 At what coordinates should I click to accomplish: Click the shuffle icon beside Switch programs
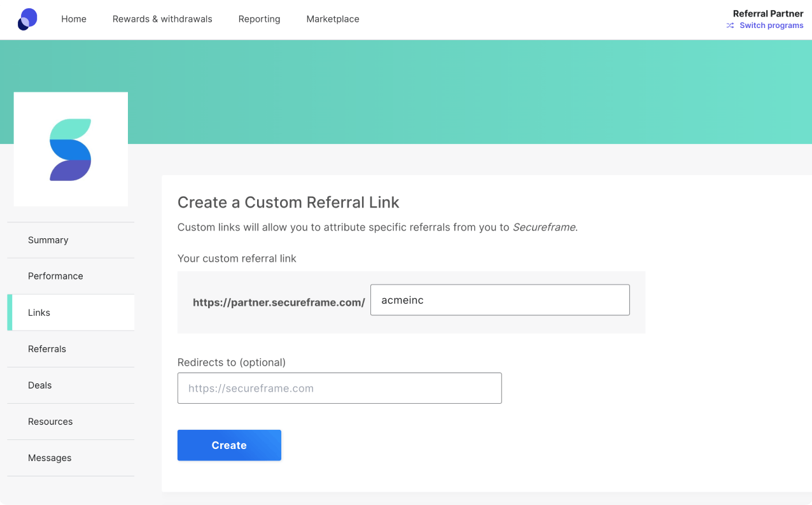pyautogui.click(x=730, y=26)
